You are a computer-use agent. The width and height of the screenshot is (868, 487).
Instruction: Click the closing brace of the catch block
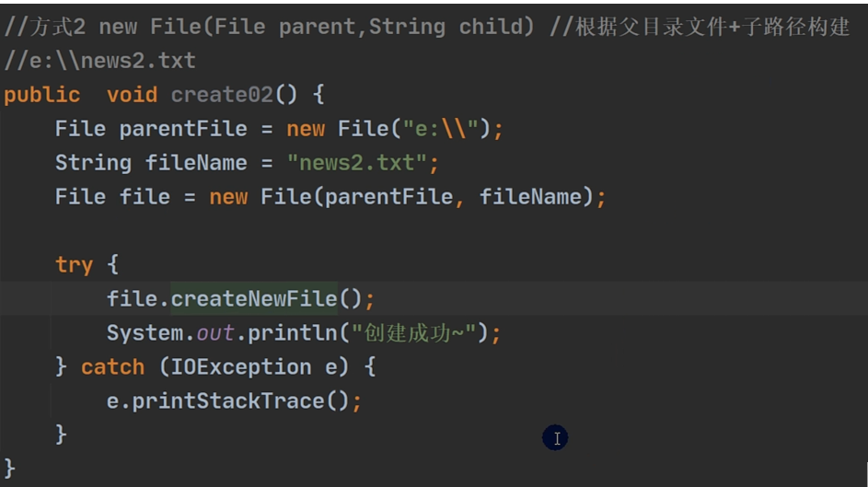(x=61, y=434)
